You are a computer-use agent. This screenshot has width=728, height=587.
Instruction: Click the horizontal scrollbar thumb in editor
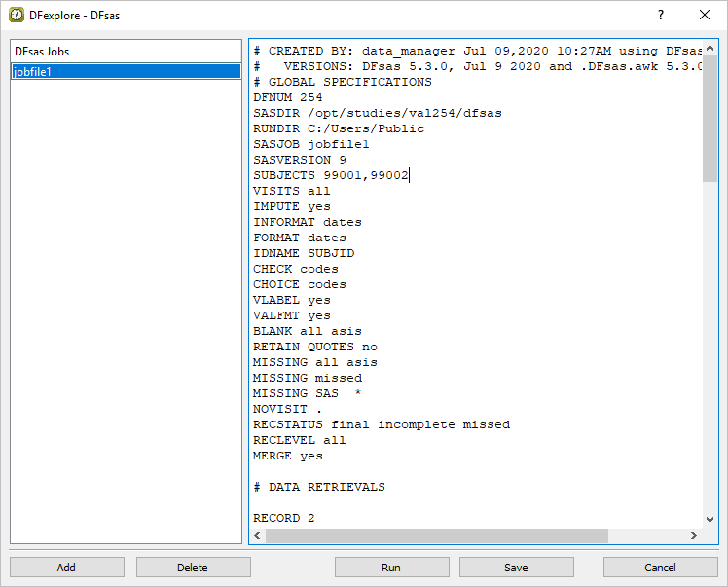pyautogui.click(x=436, y=535)
